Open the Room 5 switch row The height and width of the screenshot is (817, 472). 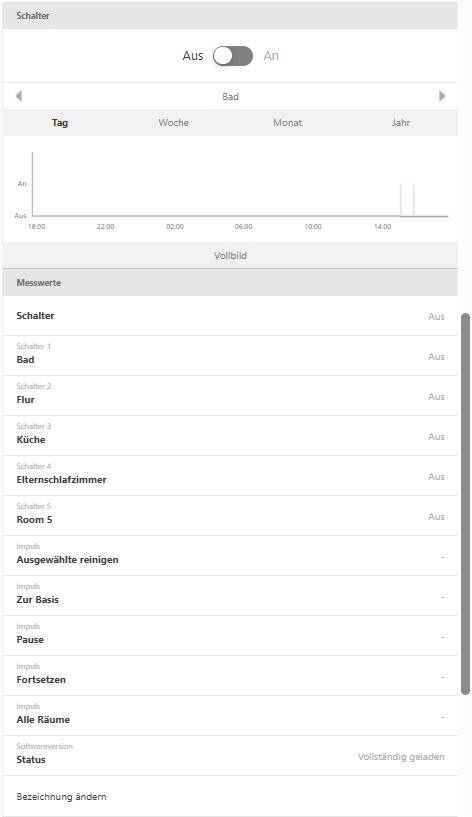click(x=230, y=516)
